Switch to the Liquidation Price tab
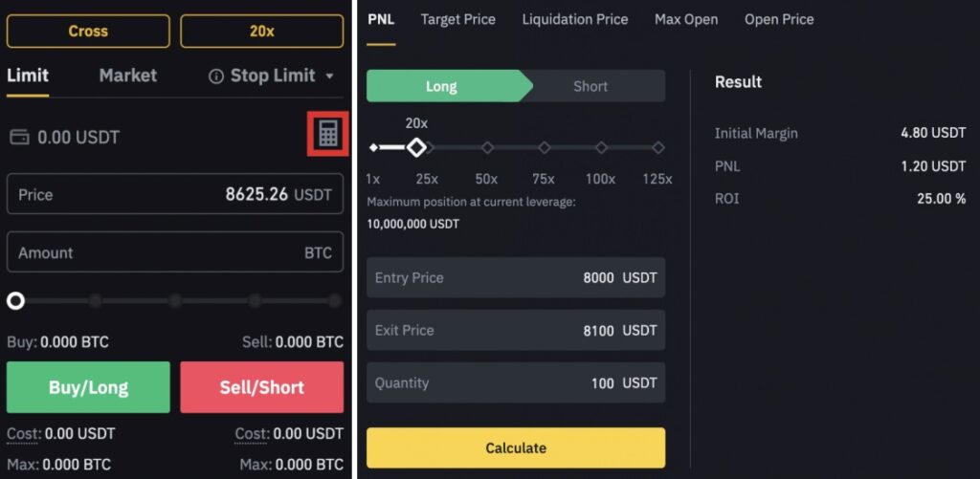 (x=575, y=19)
